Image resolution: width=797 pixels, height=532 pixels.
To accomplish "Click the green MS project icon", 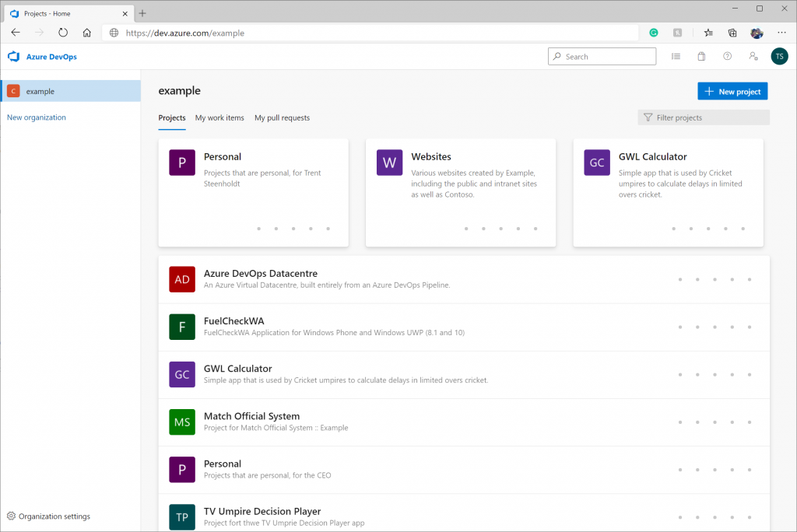I will 182,422.
